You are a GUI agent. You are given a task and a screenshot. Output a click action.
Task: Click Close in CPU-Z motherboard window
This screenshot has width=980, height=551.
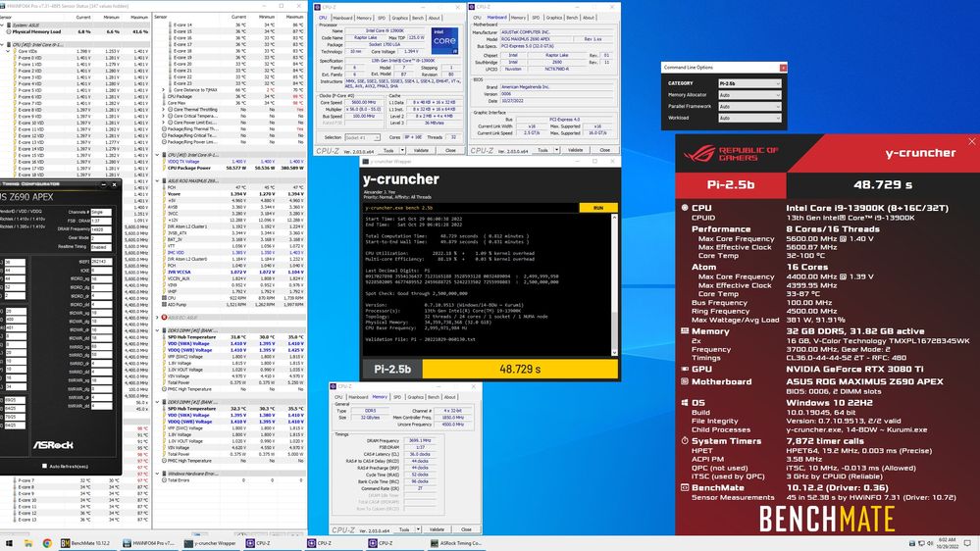click(x=604, y=151)
